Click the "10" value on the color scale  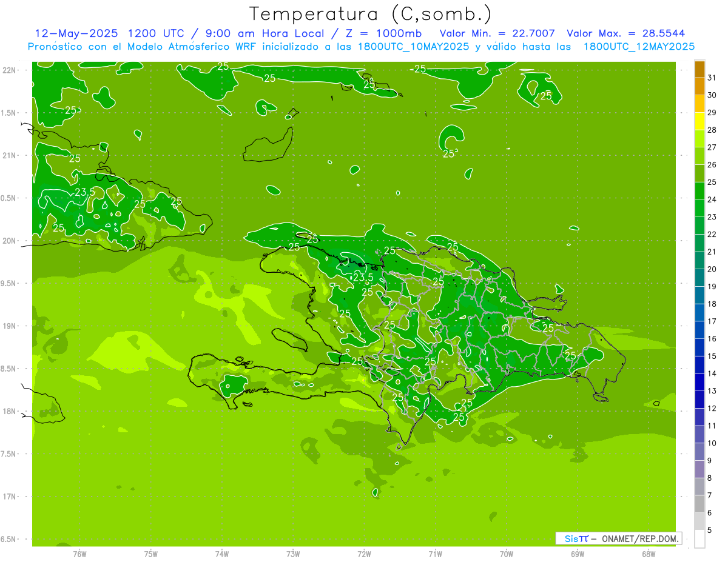click(x=712, y=443)
